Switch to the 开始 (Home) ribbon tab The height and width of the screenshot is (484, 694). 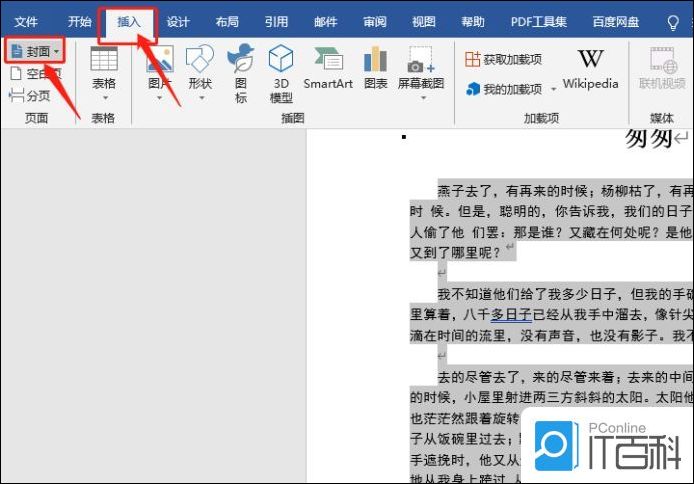[80, 22]
